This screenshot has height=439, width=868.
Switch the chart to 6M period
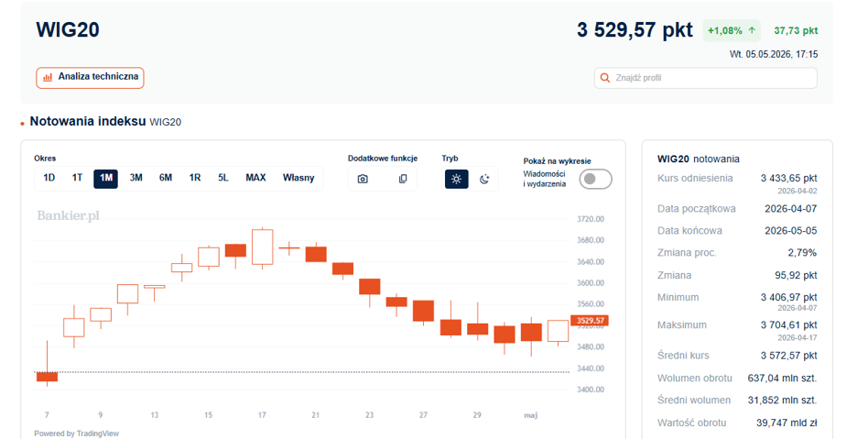click(166, 178)
